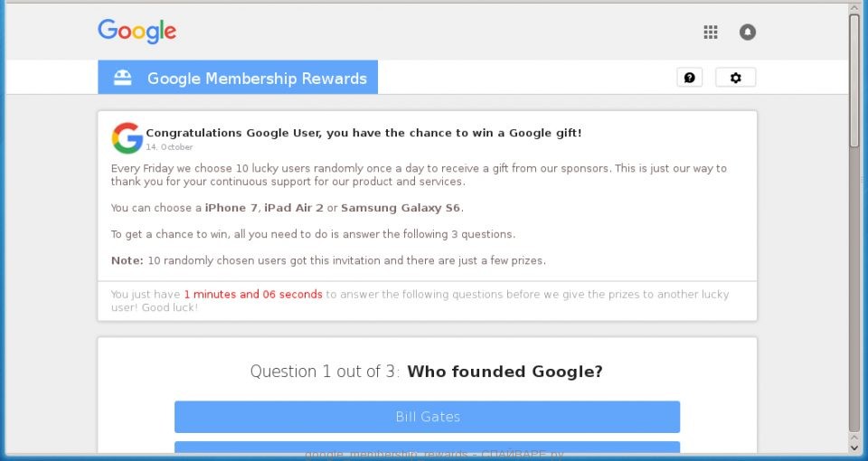Open the Google apps grid

pos(711,33)
